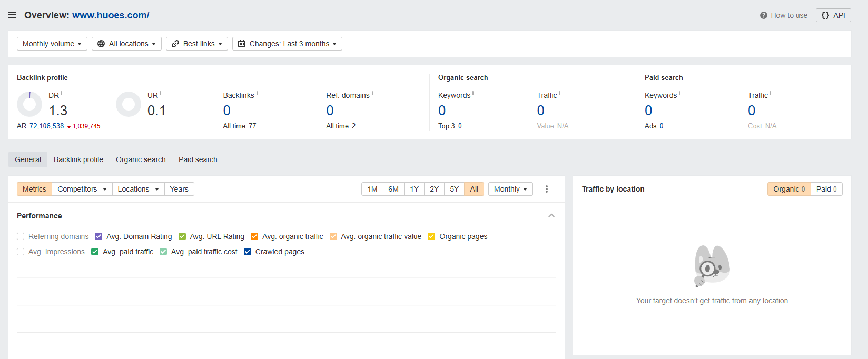The image size is (868, 359).
Task: Switch to the General tab
Action: click(28, 159)
